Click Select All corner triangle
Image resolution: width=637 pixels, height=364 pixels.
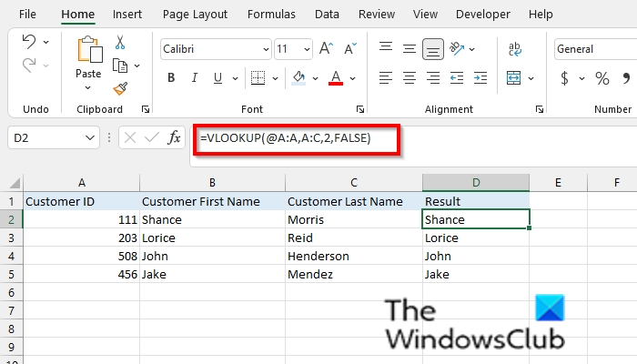(15, 184)
